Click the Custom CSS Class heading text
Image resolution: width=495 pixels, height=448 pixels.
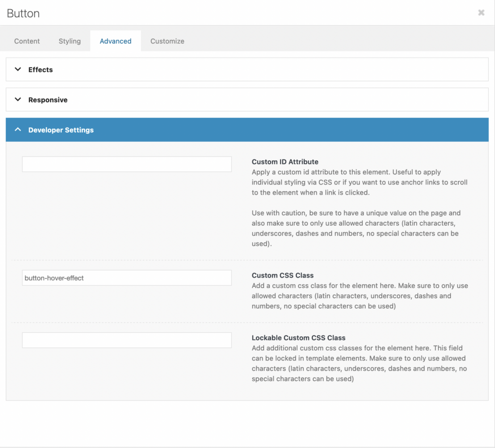(x=282, y=275)
